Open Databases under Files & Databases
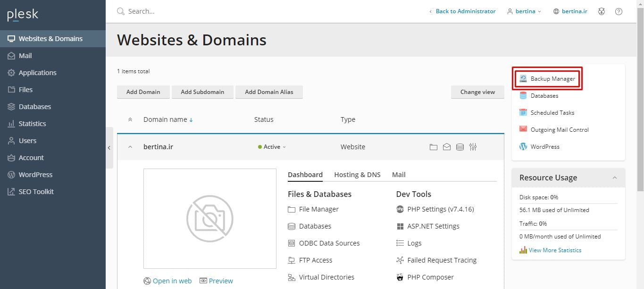Image resolution: width=644 pixels, height=289 pixels. (309, 226)
